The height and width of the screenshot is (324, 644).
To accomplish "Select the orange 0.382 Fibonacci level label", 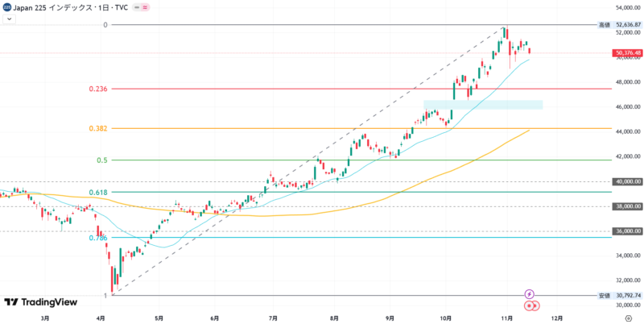I will tap(98, 128).
